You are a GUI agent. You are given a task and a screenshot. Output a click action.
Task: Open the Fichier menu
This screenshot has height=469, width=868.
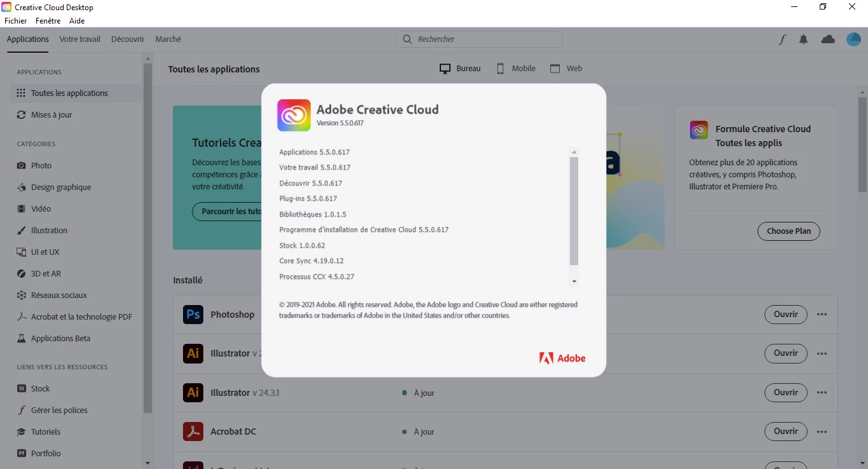tap(16, 21)
